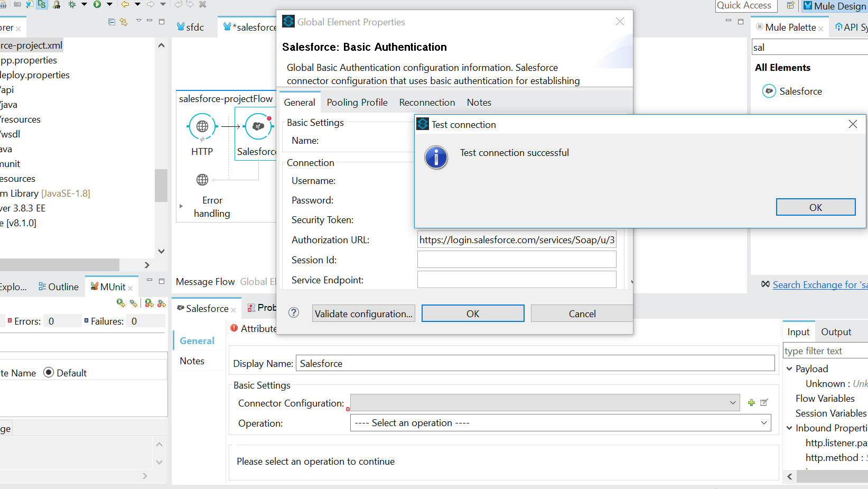The image size is (868, 489).
Task: Switch to the Pooling Profile tab
Action: [357, 103]
